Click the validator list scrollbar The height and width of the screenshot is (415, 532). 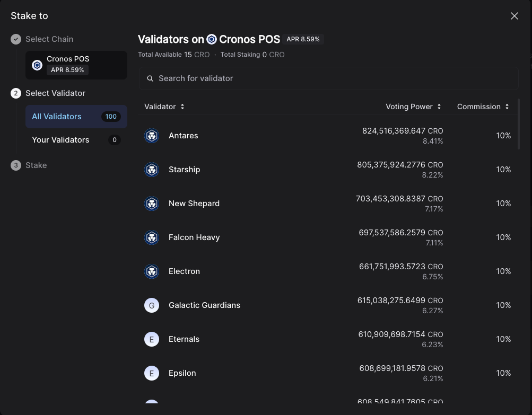(519, 124)
